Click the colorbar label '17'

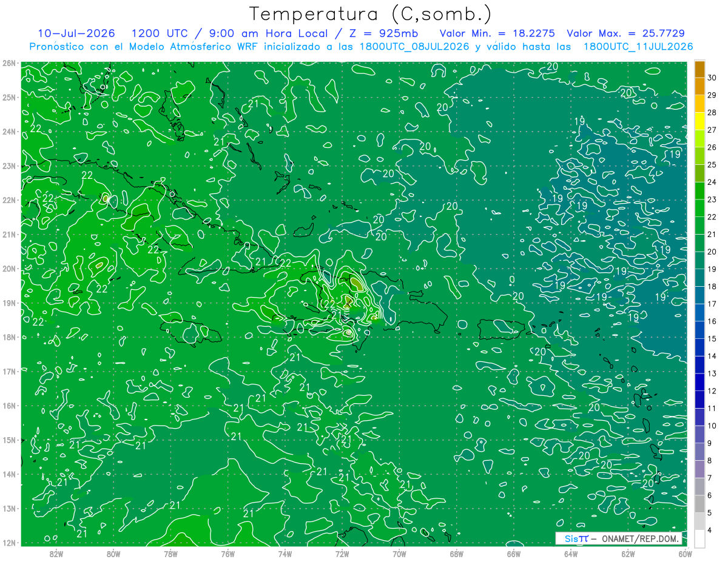(712, 304)
